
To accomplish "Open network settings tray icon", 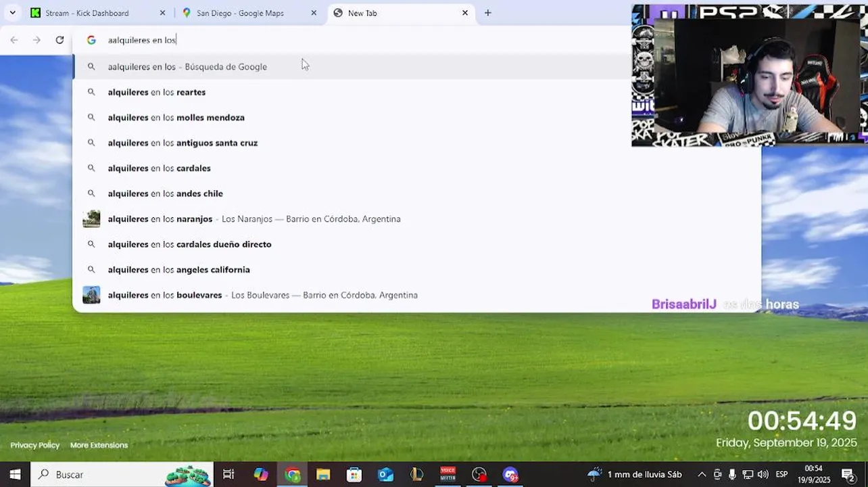I will 748,474.
